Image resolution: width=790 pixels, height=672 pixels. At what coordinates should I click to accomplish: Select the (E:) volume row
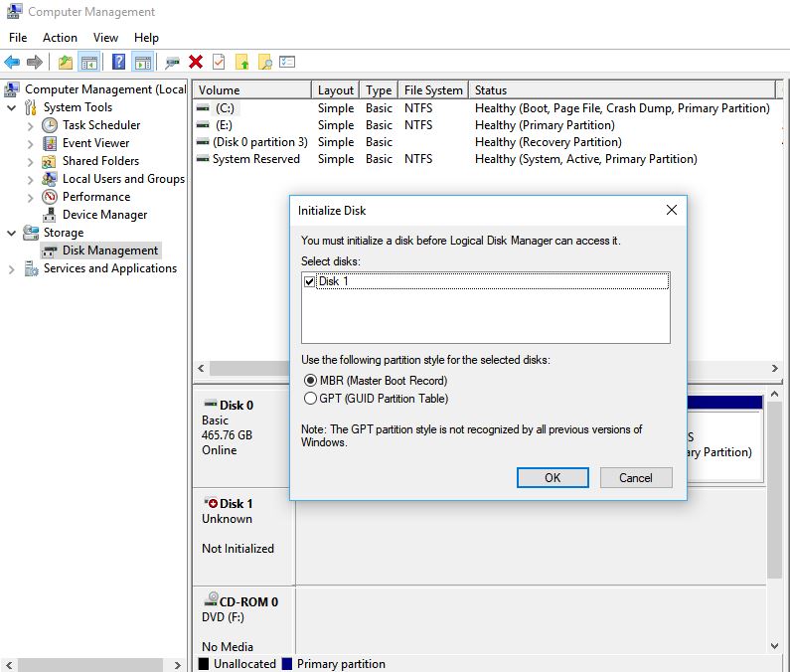pos(483,125)
